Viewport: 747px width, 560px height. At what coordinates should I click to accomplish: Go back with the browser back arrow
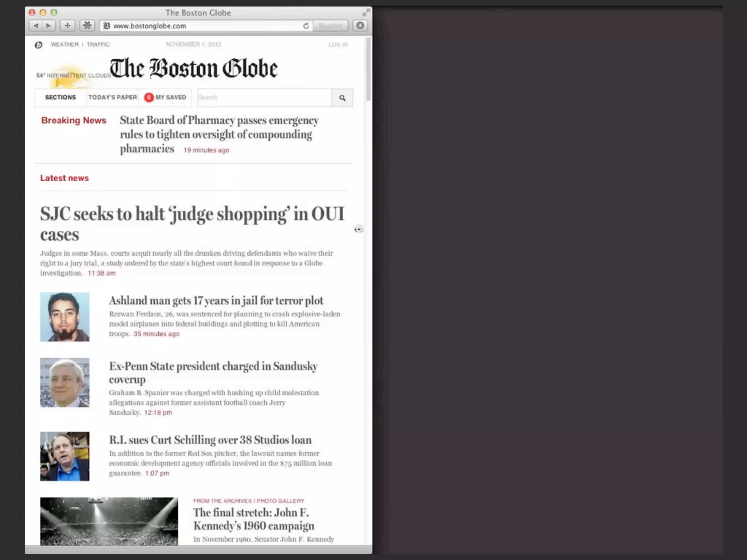tap(36, 26)
